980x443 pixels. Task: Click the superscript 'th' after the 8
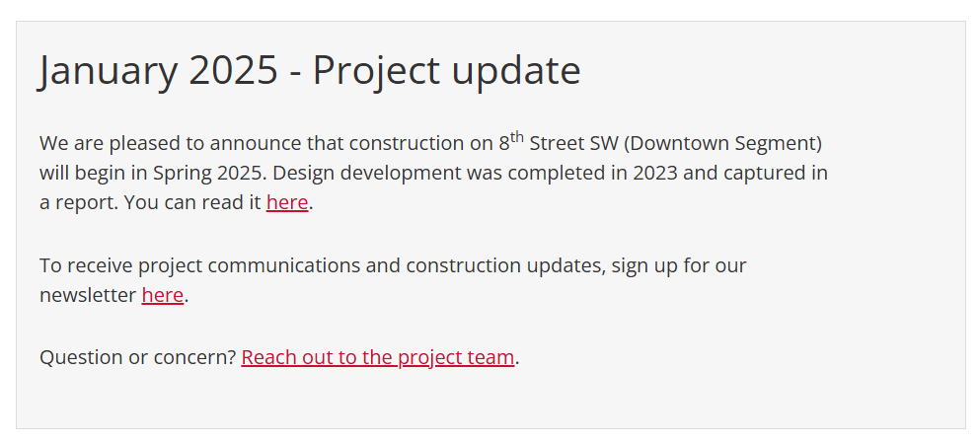coord(517,137)
